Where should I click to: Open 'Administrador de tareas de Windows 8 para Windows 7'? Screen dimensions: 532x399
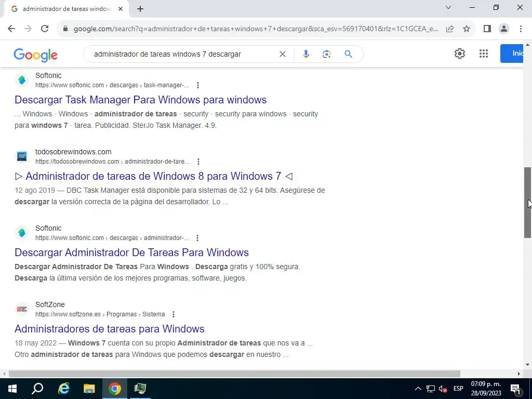[x=153, y=176]
